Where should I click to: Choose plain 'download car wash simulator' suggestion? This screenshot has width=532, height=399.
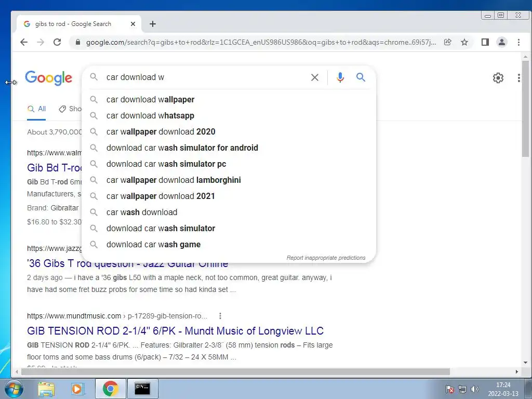click(x=229, y=229)
